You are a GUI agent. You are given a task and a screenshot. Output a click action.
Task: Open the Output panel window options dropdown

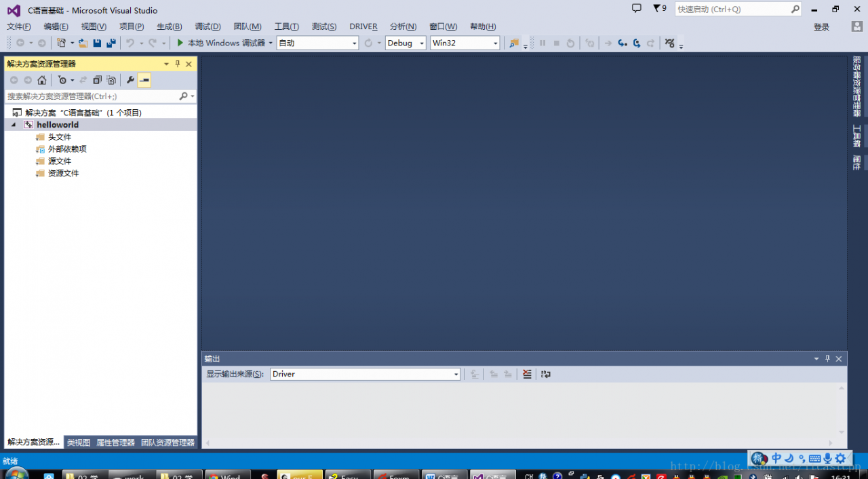[816, 359]
